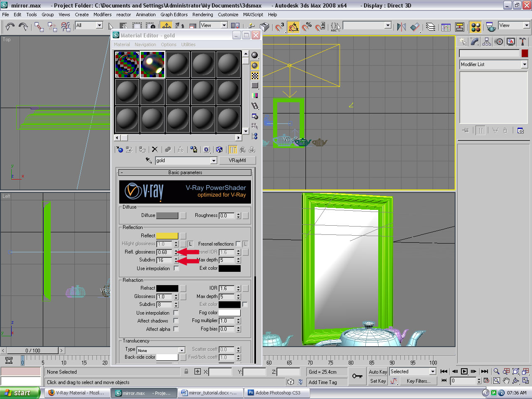The height and width of the screenshot is (399, 532).
Task: Enable the Affect alpha checkbox
Action: pyautogui.click(x=176, y=329)
